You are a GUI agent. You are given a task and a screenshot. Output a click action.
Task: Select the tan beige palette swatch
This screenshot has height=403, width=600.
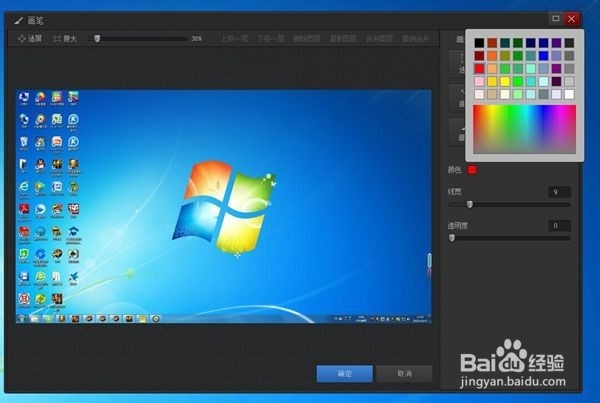click(x=492, y=94)
